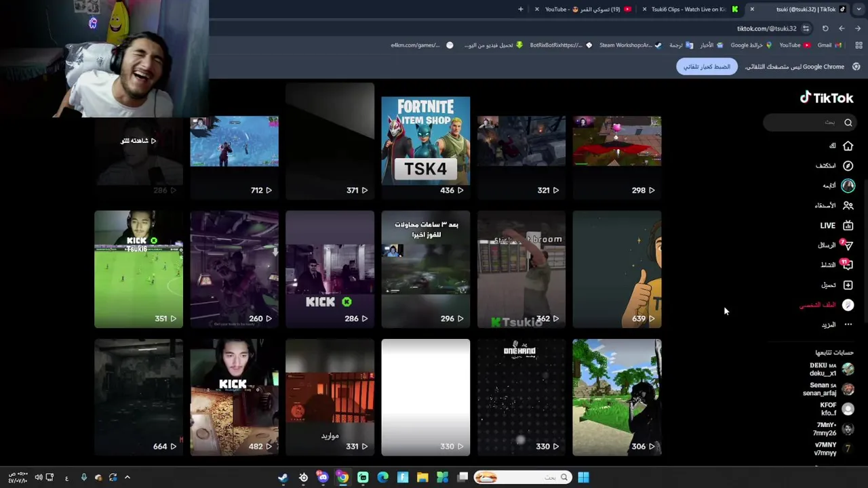Open the TikTok home (For You) icon
This screenshot has height=488, width=868.
point(848,146)
